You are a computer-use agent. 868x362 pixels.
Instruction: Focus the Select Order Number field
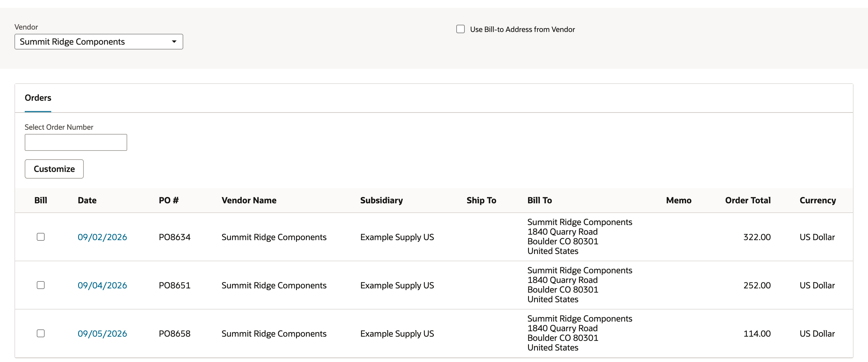pos(76,142)
